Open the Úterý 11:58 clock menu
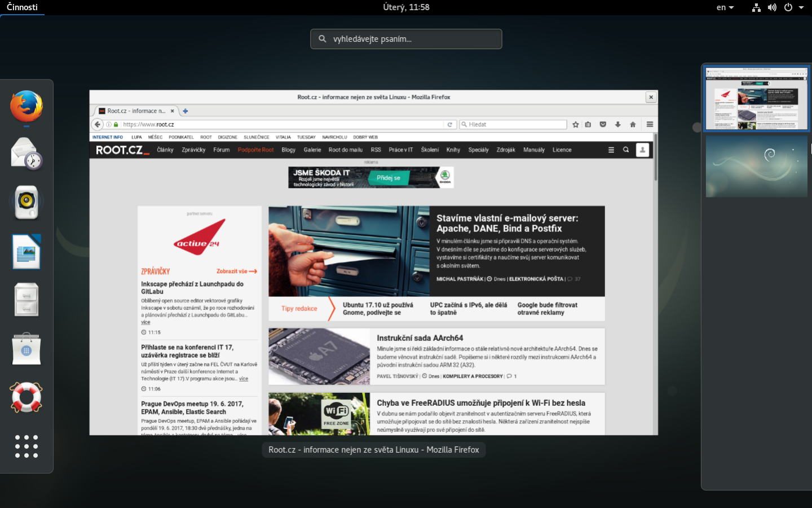The width and height of the screenshot is (812, 508). [406, 7]
